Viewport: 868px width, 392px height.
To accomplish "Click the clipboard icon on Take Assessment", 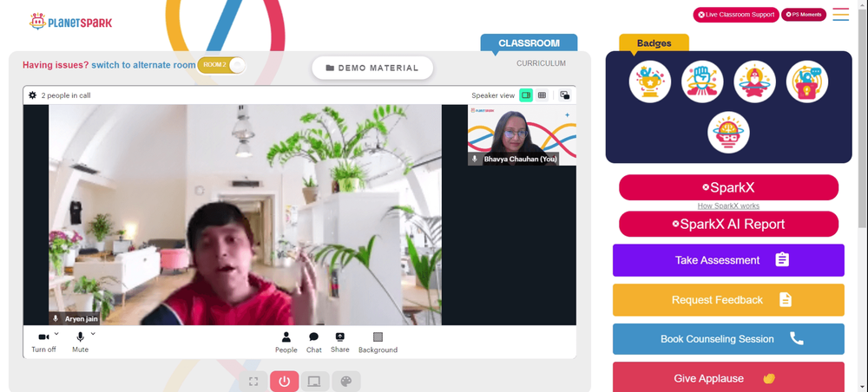I will [x=782, y=260].
